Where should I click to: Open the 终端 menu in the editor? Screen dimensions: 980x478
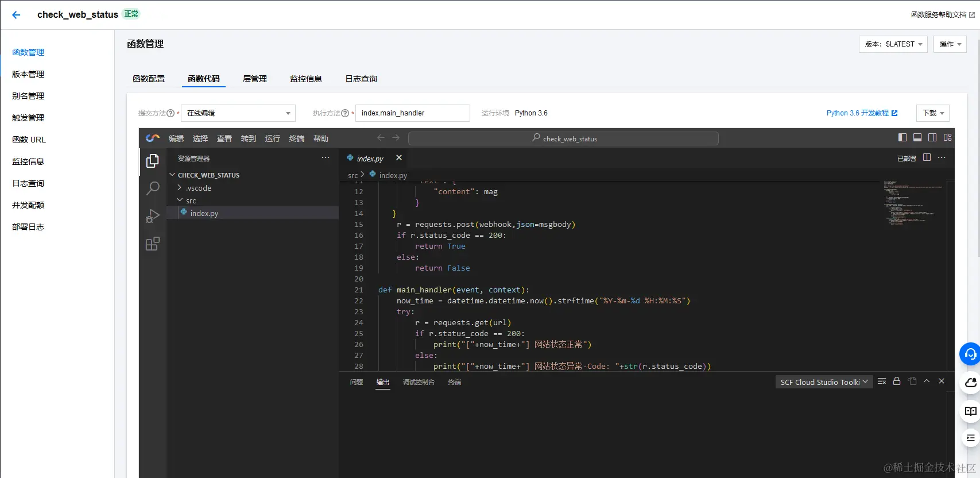(297, 138)
